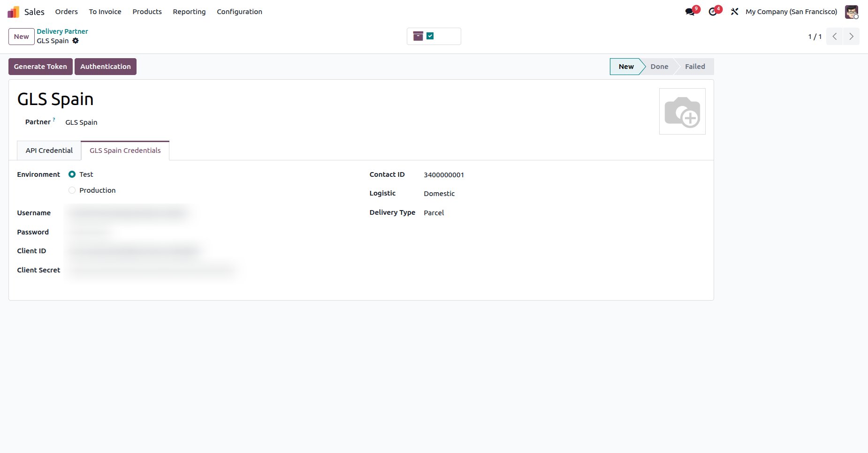Image resolution: width=868 pixels, height=453 pixels.
Task: Click the Generate Token button
Action: tap(40, 67)
